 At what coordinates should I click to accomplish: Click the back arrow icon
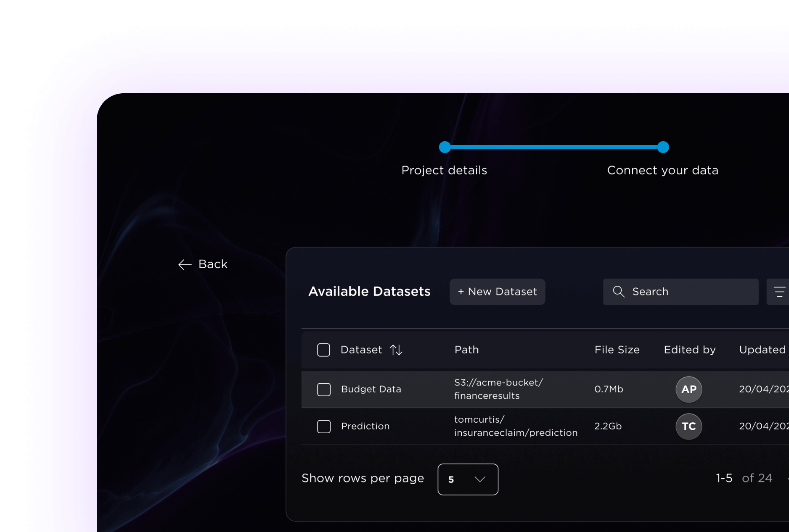point(185,264)
